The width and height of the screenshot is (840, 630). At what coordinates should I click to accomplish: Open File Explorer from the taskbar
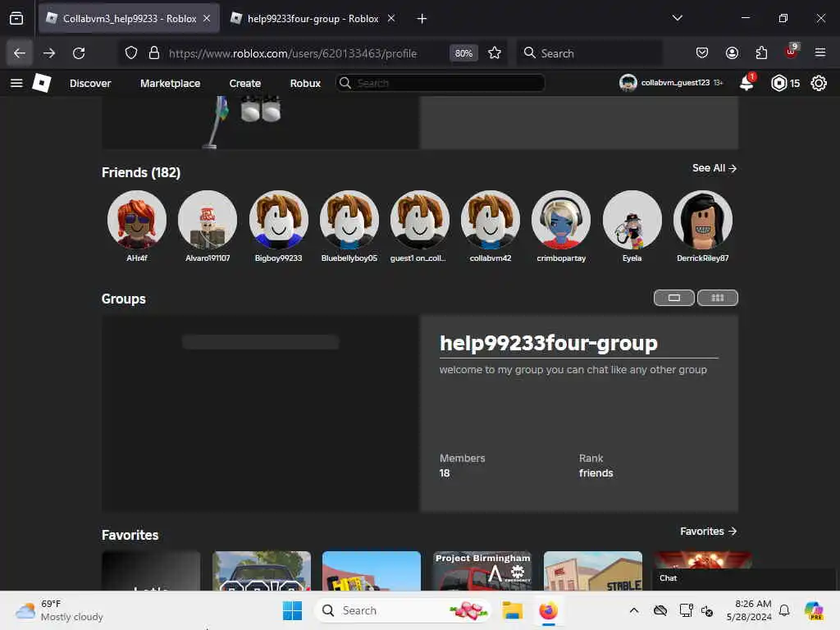[512, 610]
